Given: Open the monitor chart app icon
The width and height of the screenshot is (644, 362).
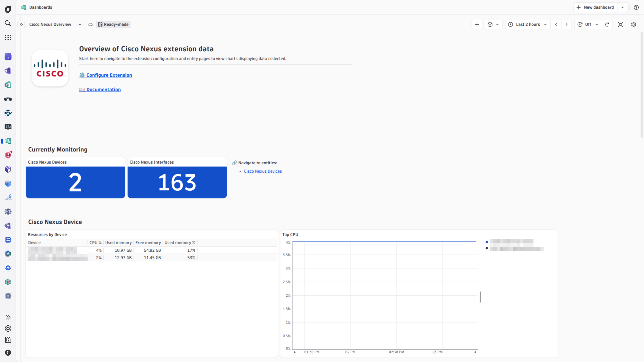Looking at the screenshot, I should (x=8, y=127).
